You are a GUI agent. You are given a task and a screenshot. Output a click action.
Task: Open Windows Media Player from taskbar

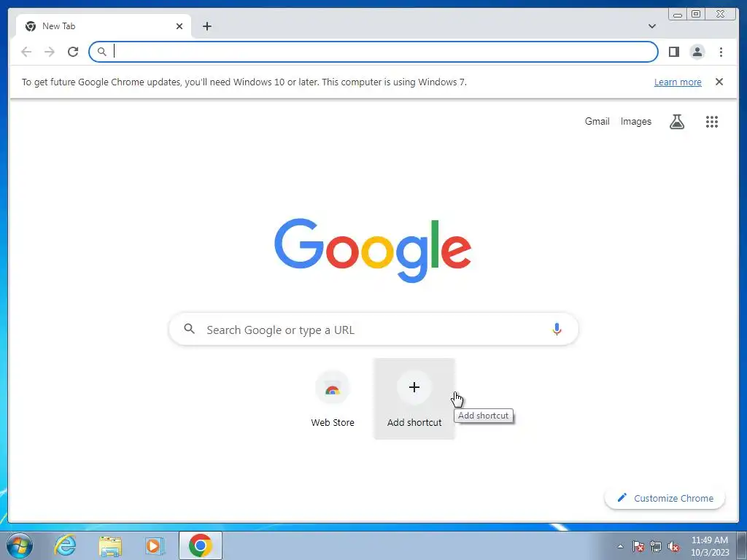tap(155, 545)
